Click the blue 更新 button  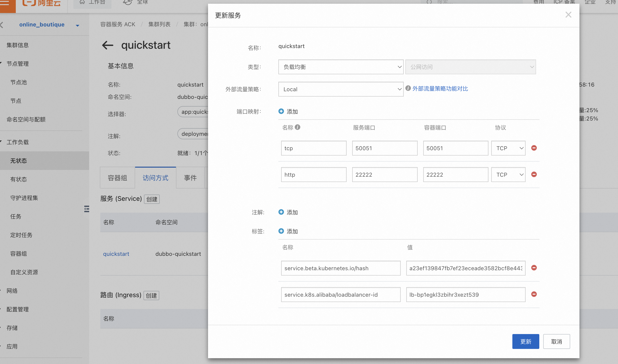coord(525,341)
